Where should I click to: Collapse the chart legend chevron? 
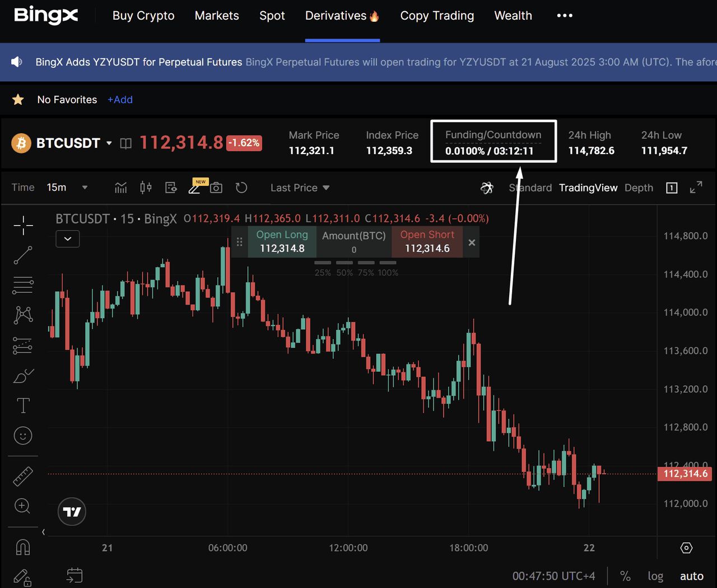pyautogui.click(x=68, y=239)
